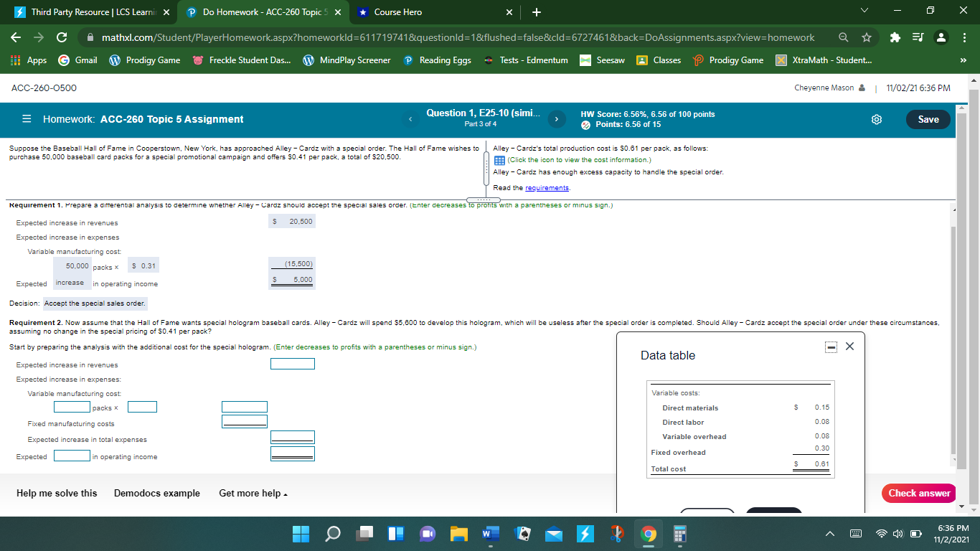
Task: Save the homework progress
Action: 928,120
